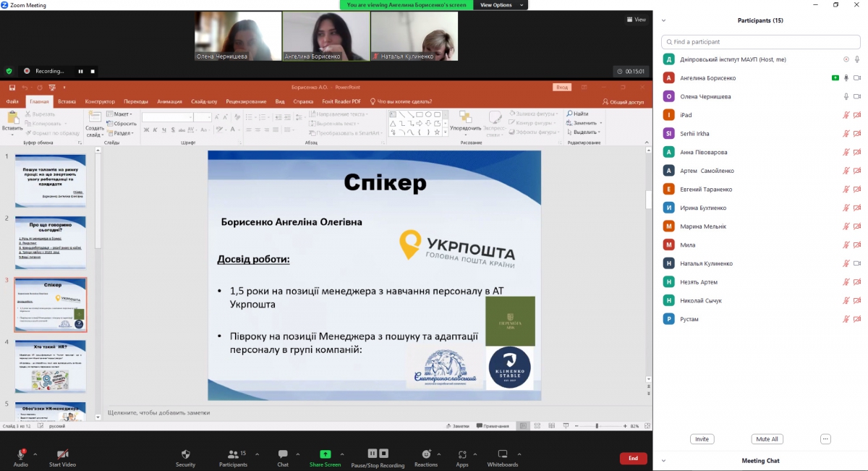The height and width of the screenshot is (471, 868).
Task: Toggle microphone for Ангелина Борисенко in participants
Action: [846, 77]
